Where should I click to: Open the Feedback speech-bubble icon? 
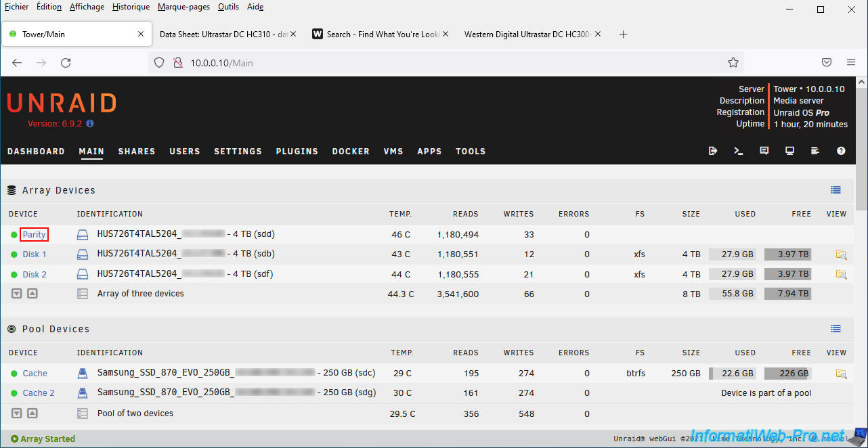coord(764,151)
